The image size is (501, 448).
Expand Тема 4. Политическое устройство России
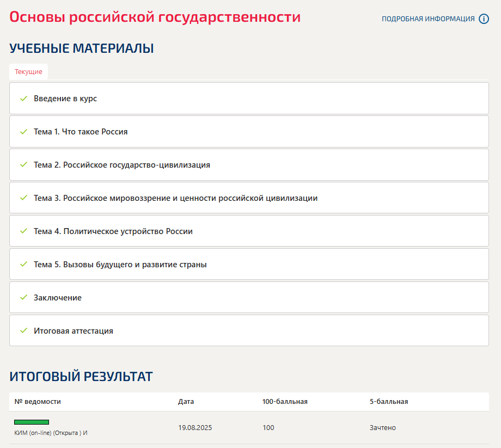click(249, 231)
